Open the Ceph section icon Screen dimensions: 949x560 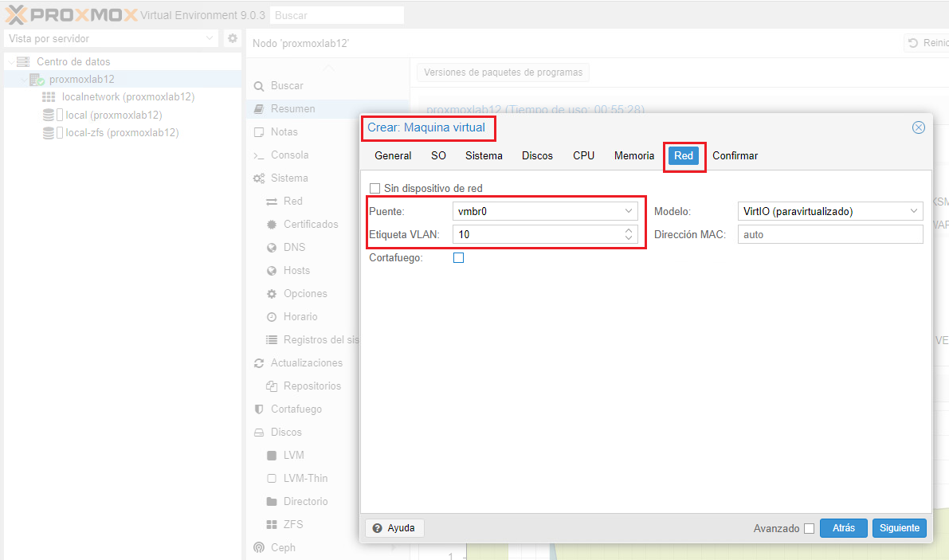point(258,547)
